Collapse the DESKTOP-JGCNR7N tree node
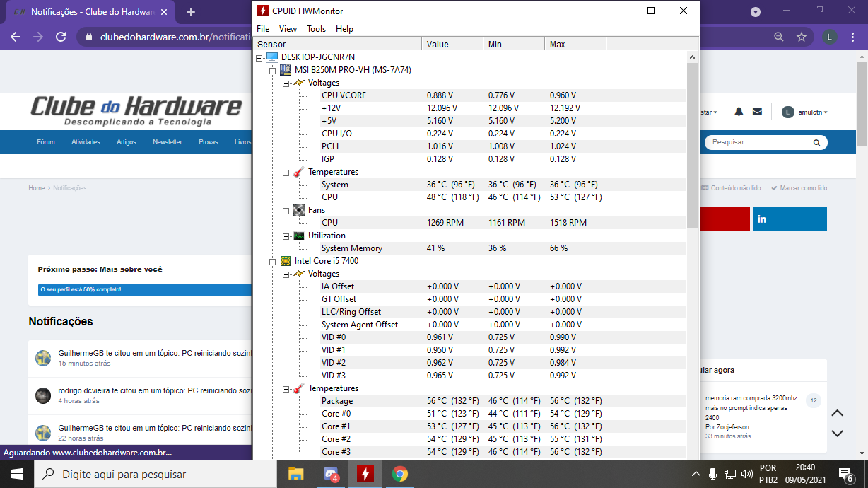The image size is (868, 488). [x=259, y=57]
